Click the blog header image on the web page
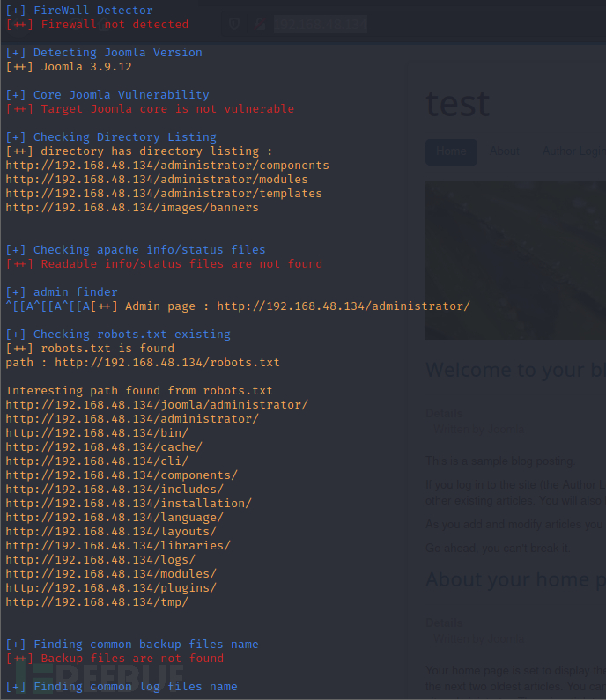Screen dimensions: 606x700 click(516, 261)
